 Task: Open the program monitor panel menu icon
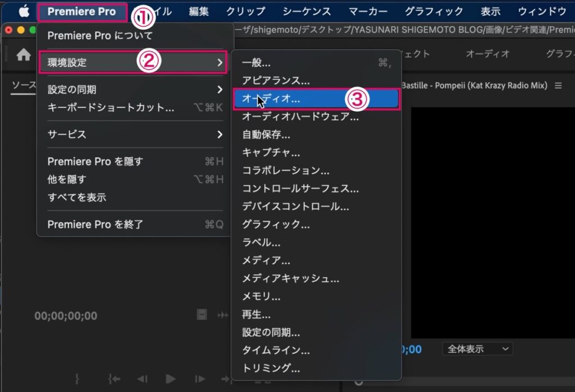[x=558, y=85]
